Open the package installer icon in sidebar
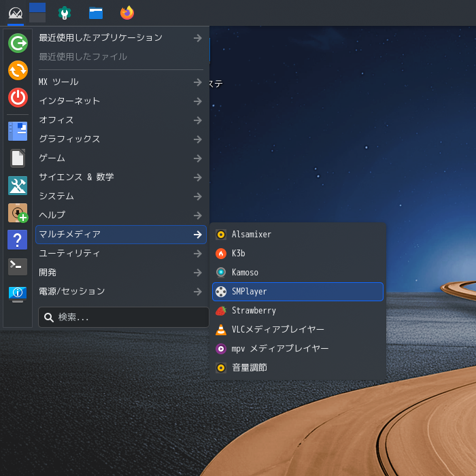 coord(18,213)
